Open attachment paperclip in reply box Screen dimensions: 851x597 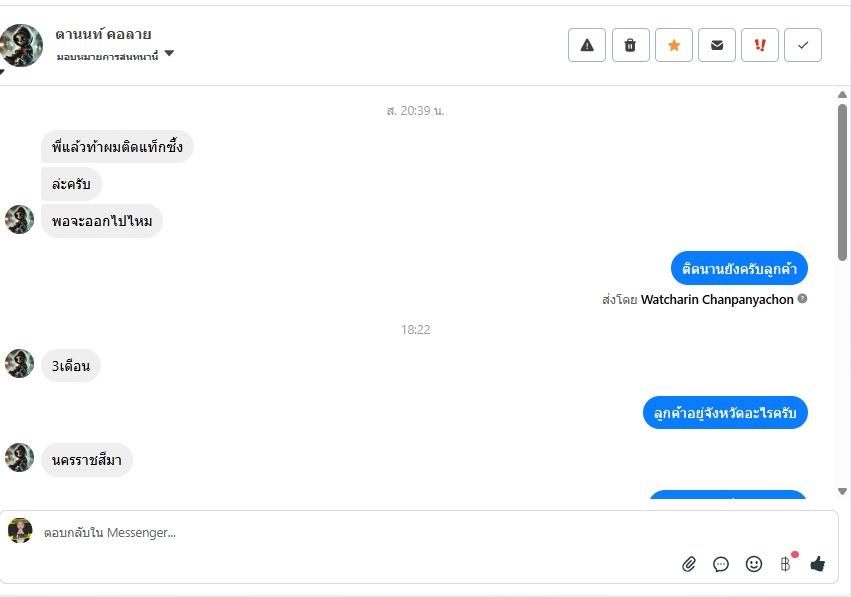tap(689, 564)
